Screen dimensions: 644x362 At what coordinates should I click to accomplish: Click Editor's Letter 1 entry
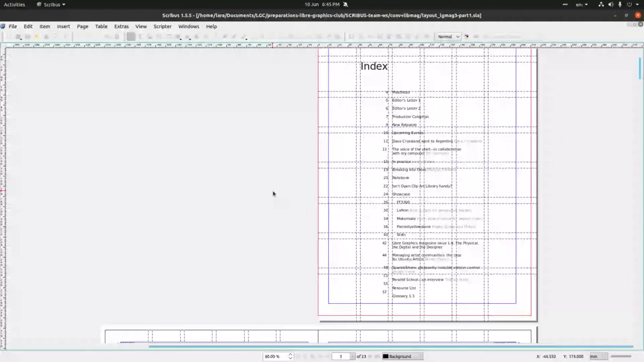coord(406,101)
